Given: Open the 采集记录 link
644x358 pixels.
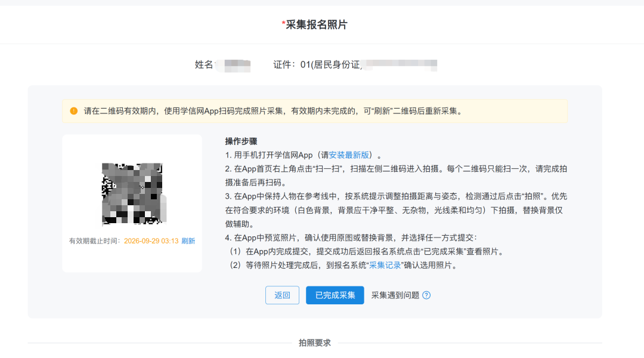Looking at the screenshot, I should [x=385, y=265].
